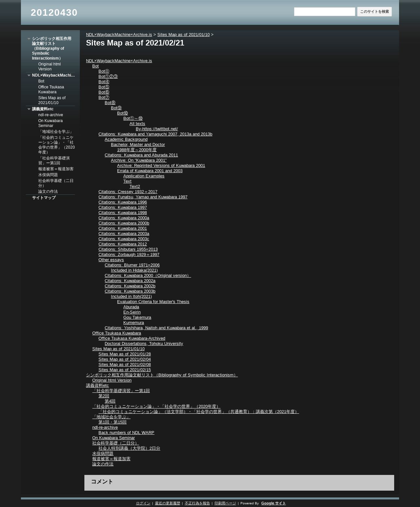Click the コメント section header
This screenshot has width=420, height=507.
pos(102,481)
